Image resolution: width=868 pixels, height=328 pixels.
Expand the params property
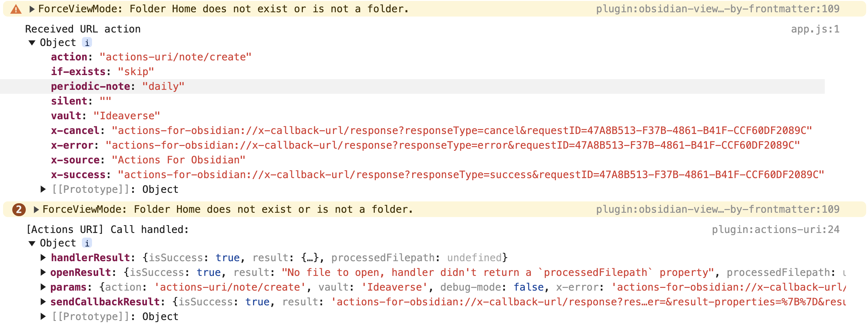43,287
